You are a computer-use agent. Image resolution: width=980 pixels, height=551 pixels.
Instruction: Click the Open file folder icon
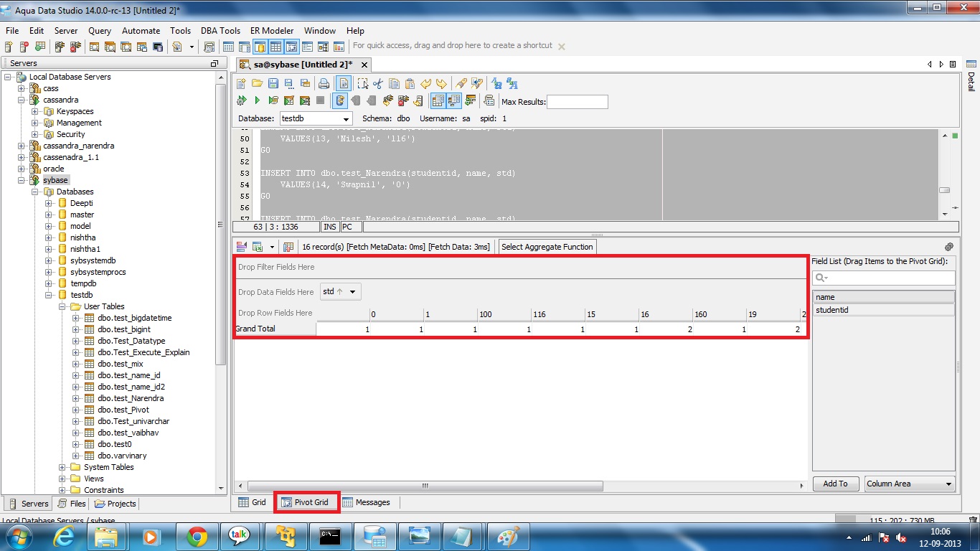point(257,83)
